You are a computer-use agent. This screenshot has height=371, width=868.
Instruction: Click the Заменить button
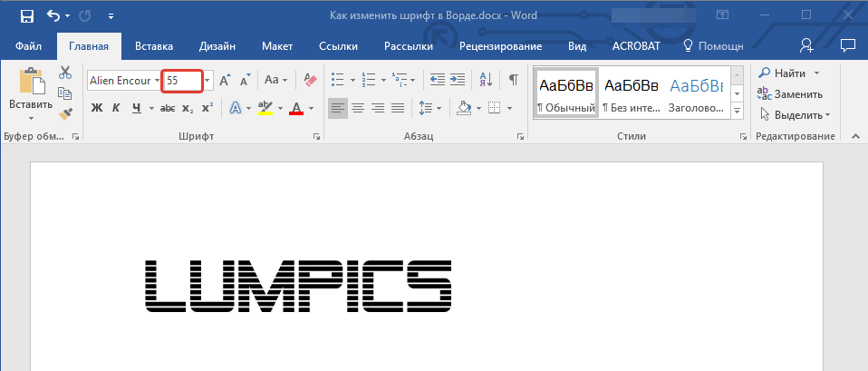pos(791,93)
